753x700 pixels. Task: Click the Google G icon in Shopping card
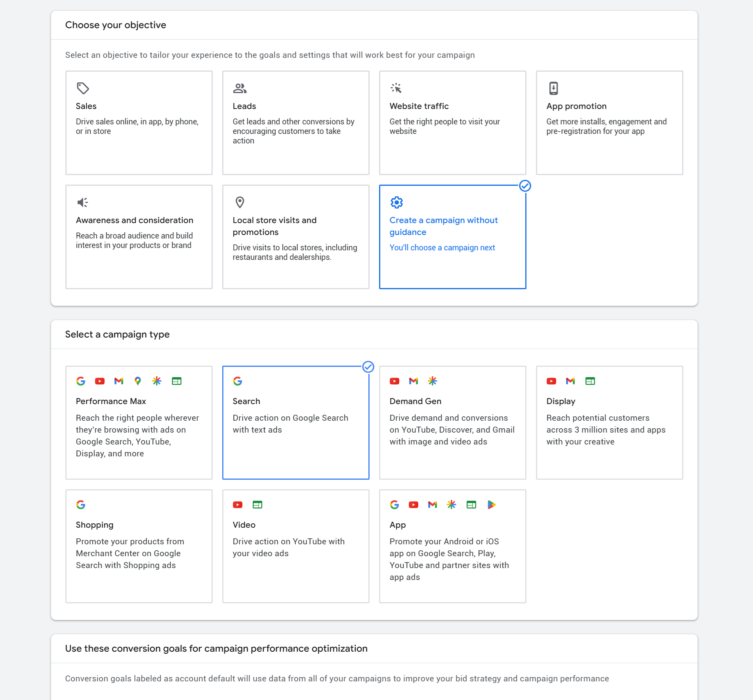point(81,505)
